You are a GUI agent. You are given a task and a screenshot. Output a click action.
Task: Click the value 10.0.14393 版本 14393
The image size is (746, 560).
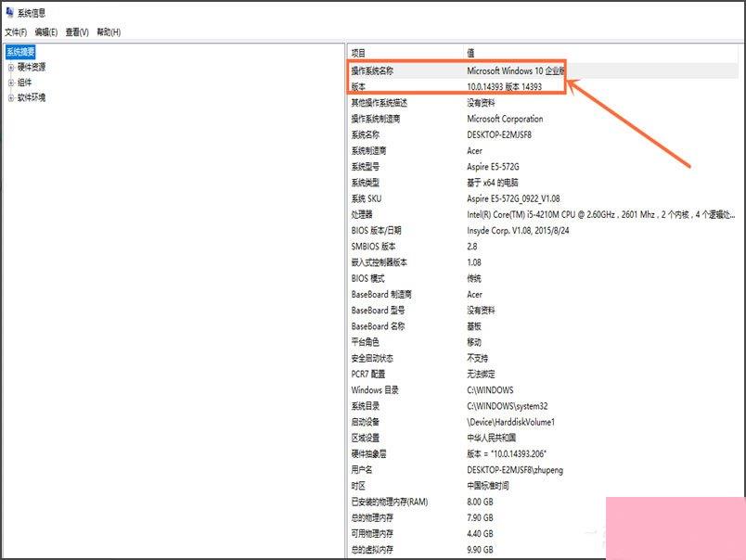click(x=505, y=86)
